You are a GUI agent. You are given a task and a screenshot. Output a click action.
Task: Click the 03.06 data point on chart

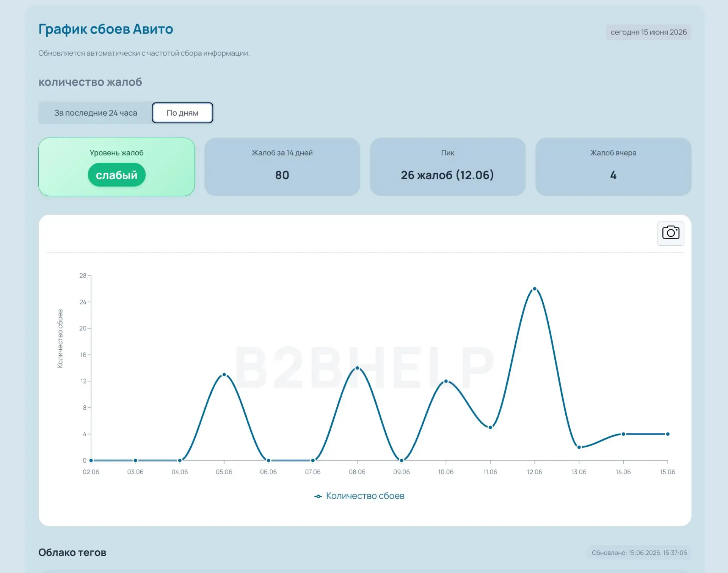coord(135,460)
